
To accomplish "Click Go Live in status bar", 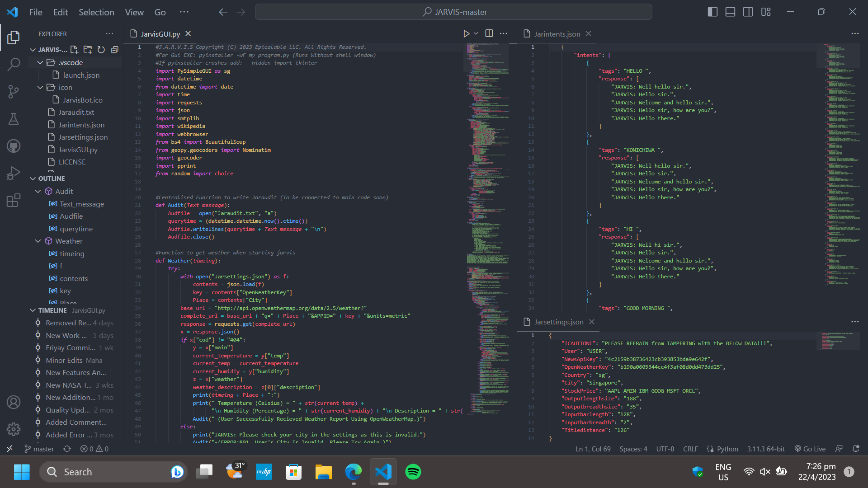I will (x=810, y=449).
